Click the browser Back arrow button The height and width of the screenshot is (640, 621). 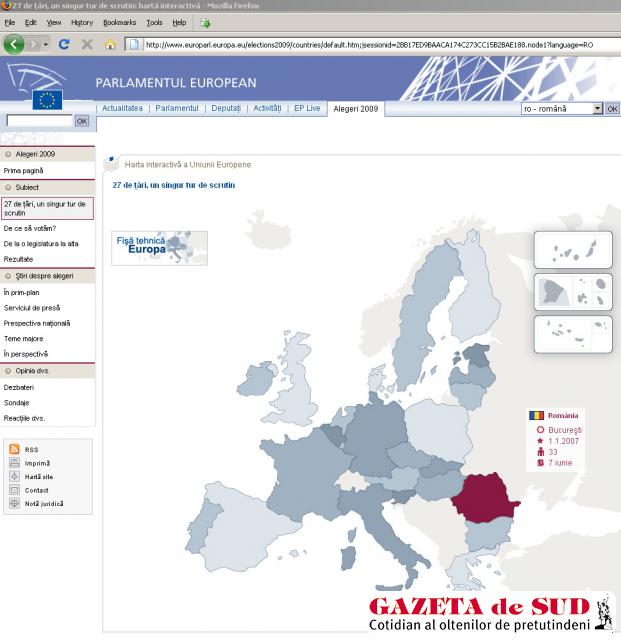(x=13, y=44)
